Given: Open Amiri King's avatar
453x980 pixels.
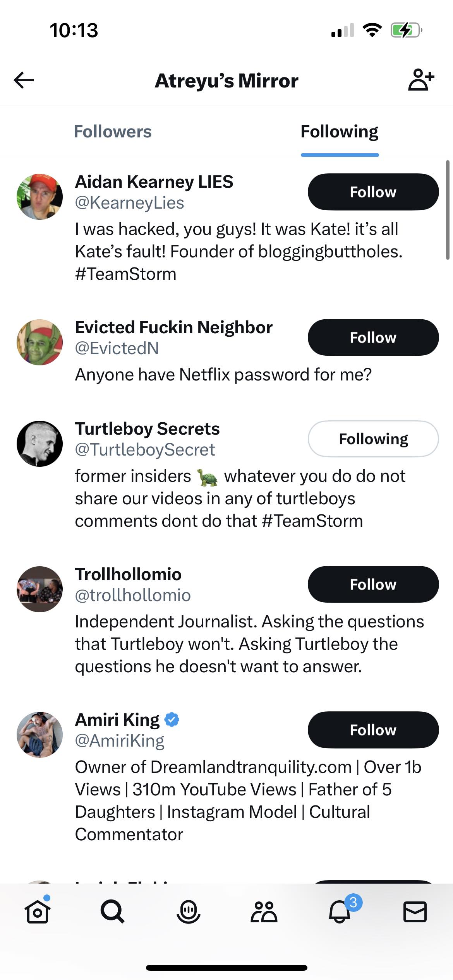Looking at the screenshot, I should 39,735.
